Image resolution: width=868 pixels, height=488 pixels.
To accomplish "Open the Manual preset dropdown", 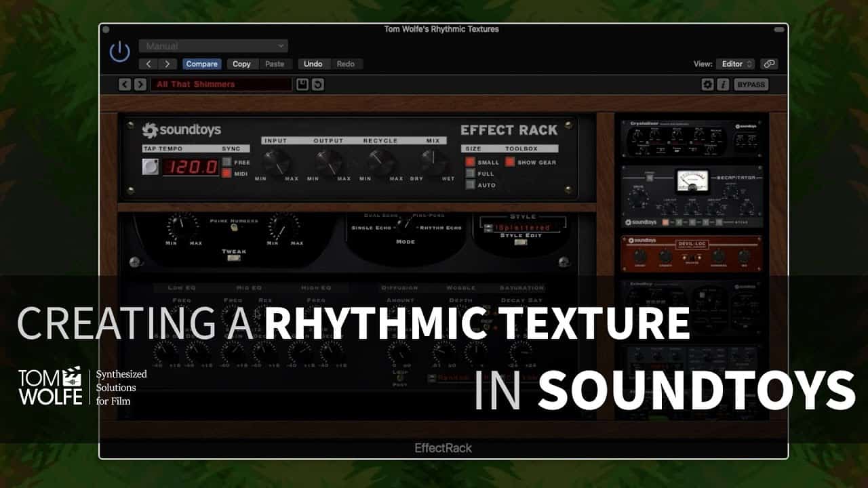I will pos(214,46).
